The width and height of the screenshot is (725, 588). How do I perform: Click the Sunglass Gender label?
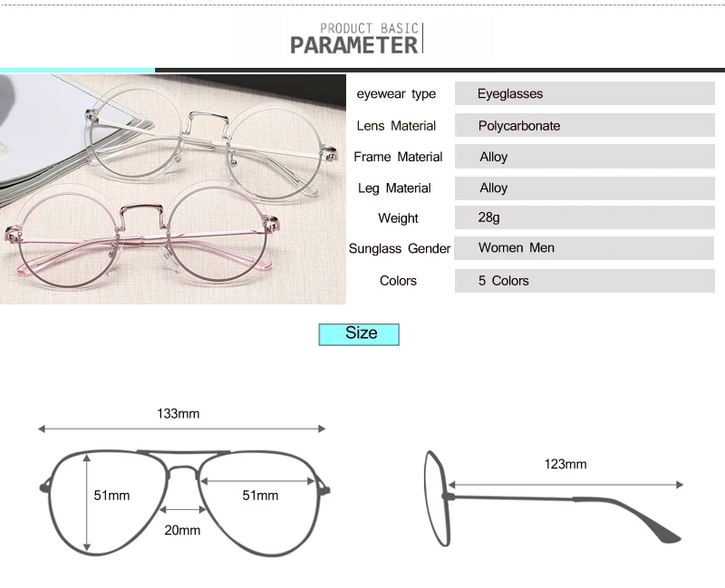tap(400, 248)
